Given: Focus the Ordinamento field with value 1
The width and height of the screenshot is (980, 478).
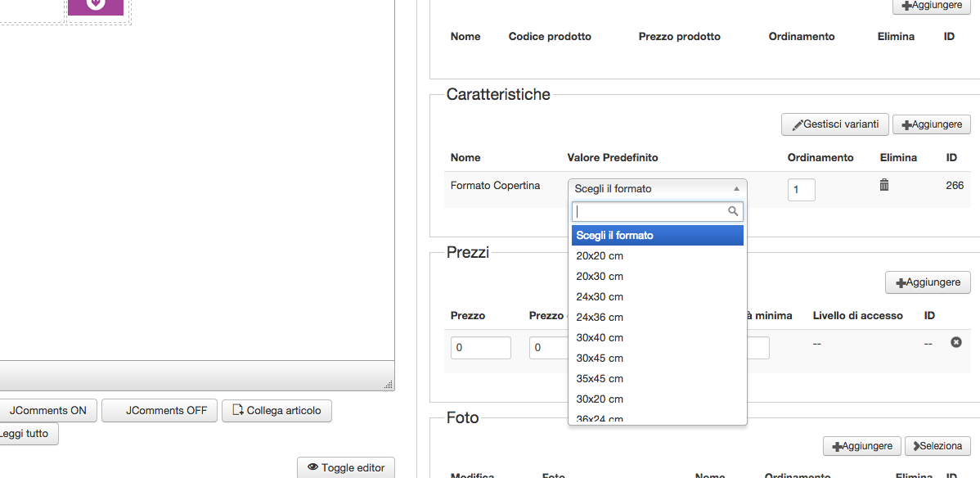Looking at the screenshot, I should (801, 191).
